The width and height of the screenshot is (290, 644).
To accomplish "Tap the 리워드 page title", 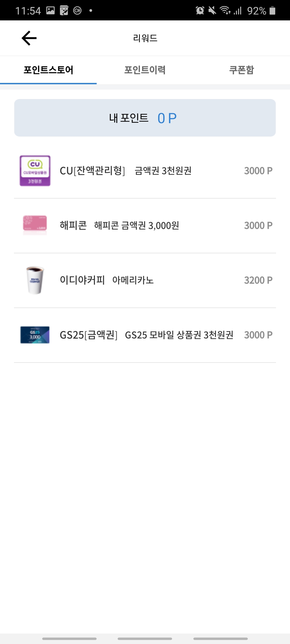I will pyautogui.click(x=145, y=38).
